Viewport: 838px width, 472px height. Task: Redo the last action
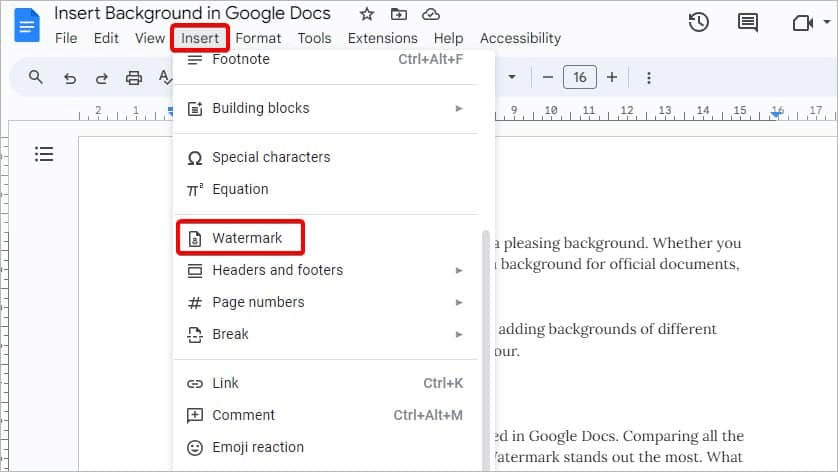coord(102,79)
